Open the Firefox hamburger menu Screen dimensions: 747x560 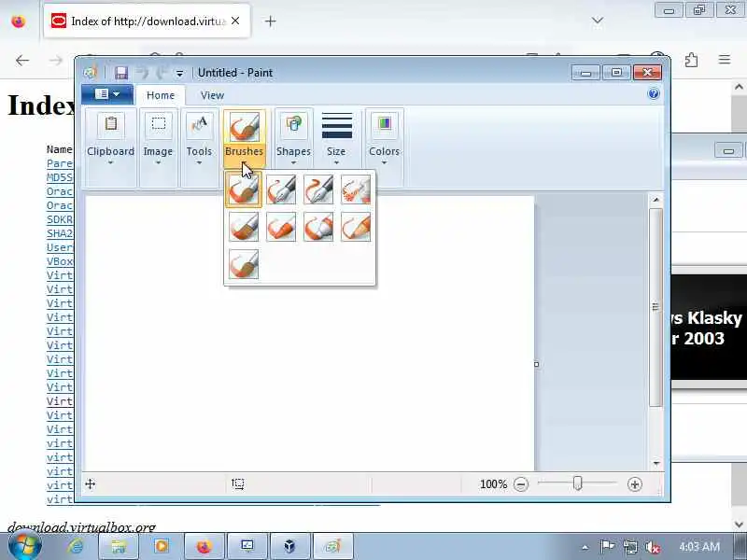(725, 60)
